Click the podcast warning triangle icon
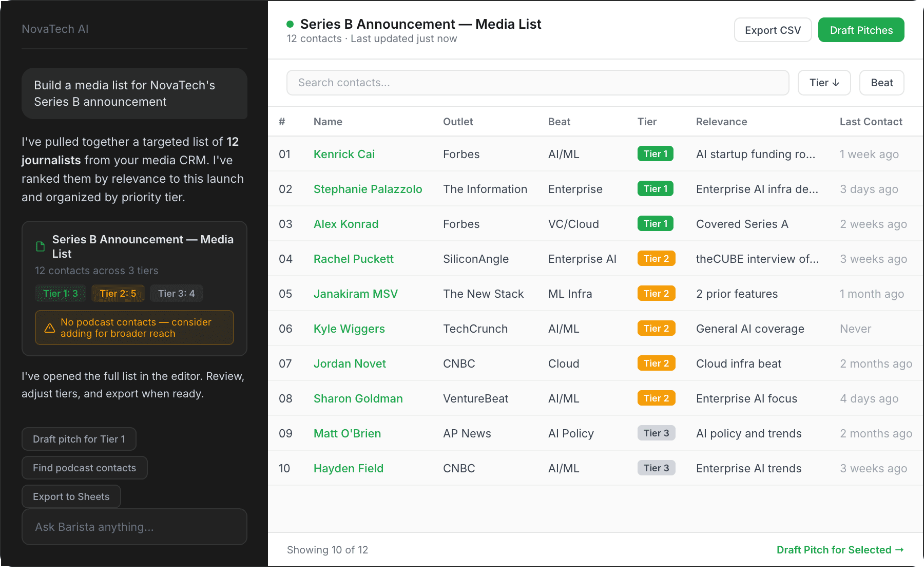 click(50, 328)
